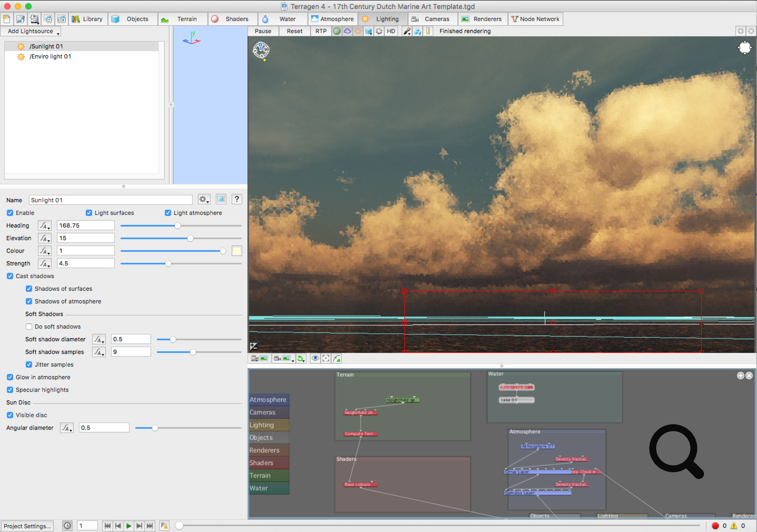757x532 pixels.
Task: Open Project Settings
Action: click(27, 526)
